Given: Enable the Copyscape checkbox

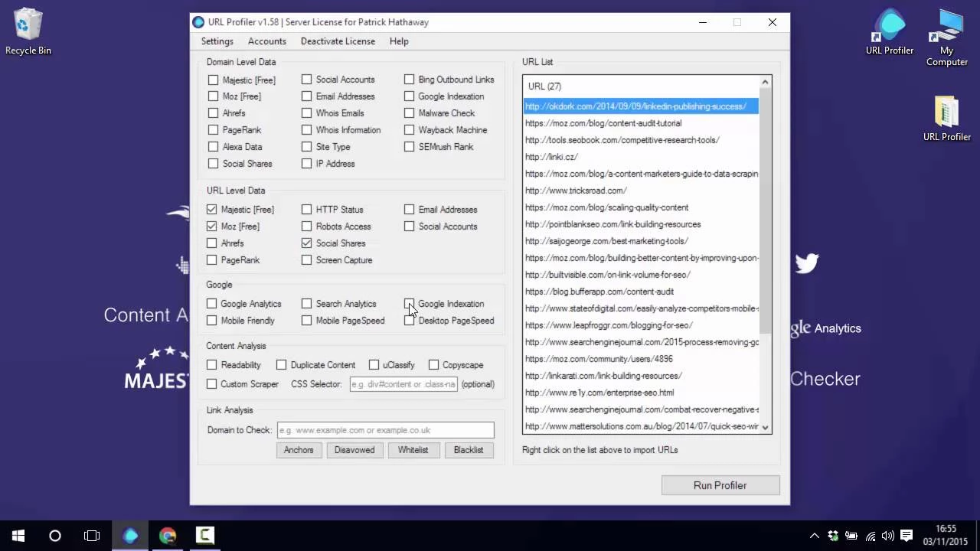Looking at the screenshot, I should pos(433,365).
